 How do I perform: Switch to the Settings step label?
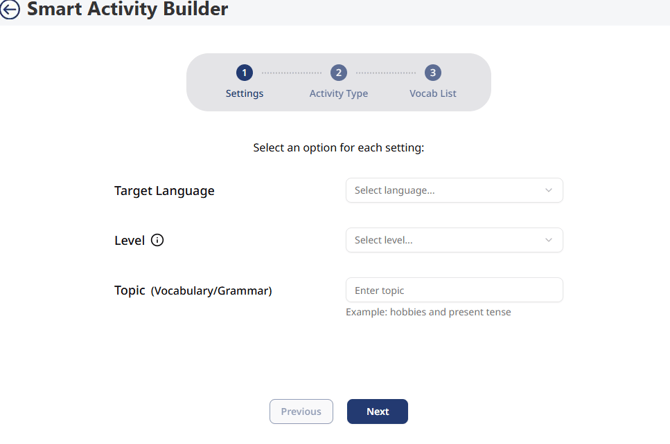pos(244,94)
